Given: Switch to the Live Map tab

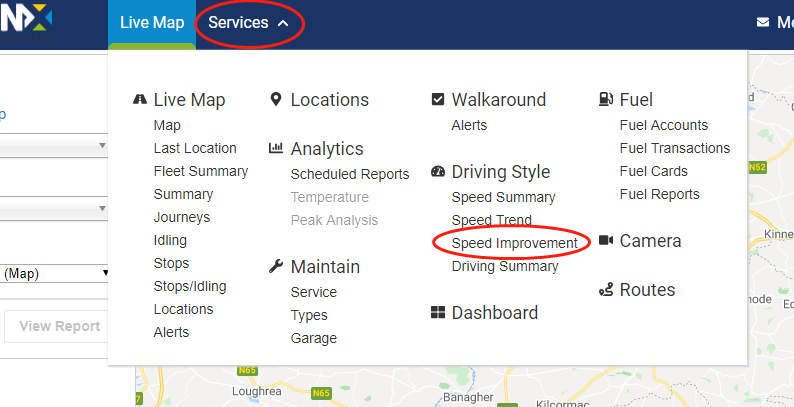Looking at the screenshot, I should (x=152, y=23).
